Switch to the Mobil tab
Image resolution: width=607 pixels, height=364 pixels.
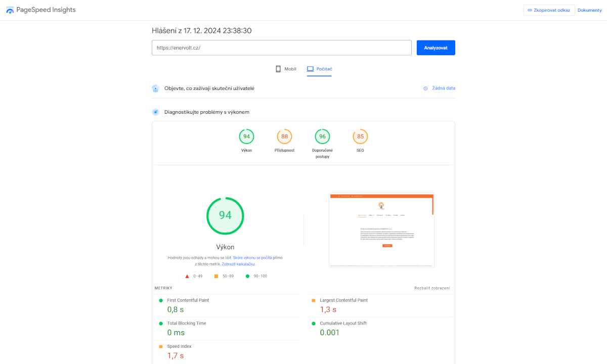click(286, 69)
